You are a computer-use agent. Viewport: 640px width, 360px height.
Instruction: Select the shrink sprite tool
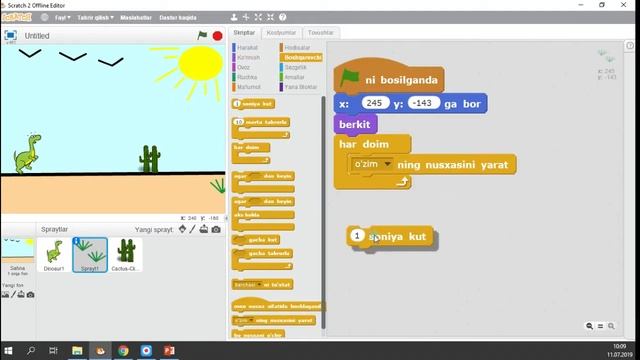click(x=270, y=17)
